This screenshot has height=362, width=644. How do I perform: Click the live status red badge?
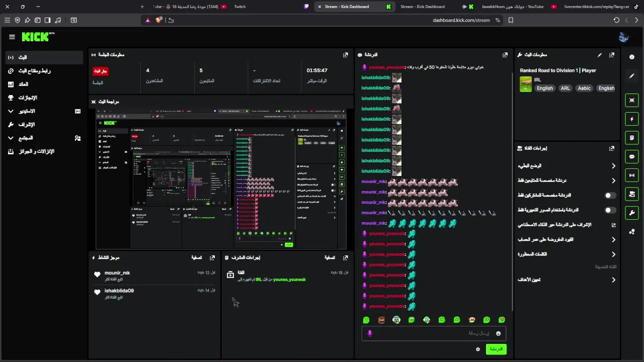(x=100, y=71)
